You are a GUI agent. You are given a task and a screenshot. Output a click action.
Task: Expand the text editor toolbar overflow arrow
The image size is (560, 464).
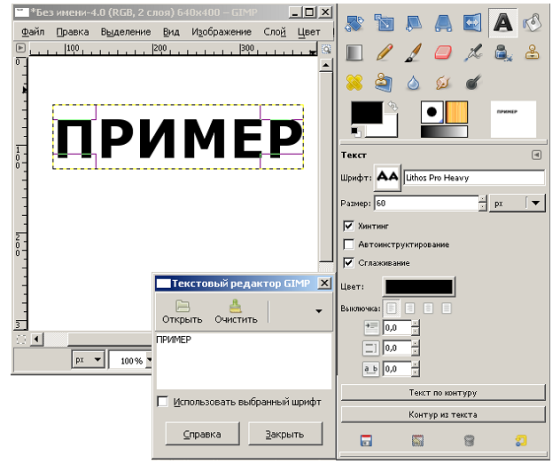pyautogui.click(x=319, y=311)
